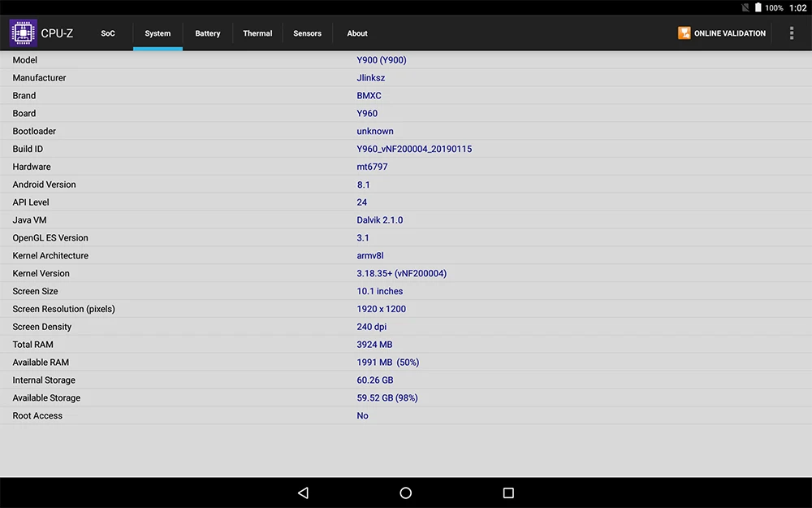Click the Y900 (Y900) model value

(382, 60)
